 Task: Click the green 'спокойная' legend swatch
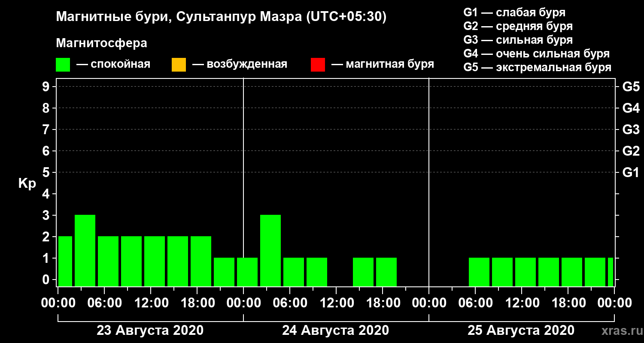point(63,65)
